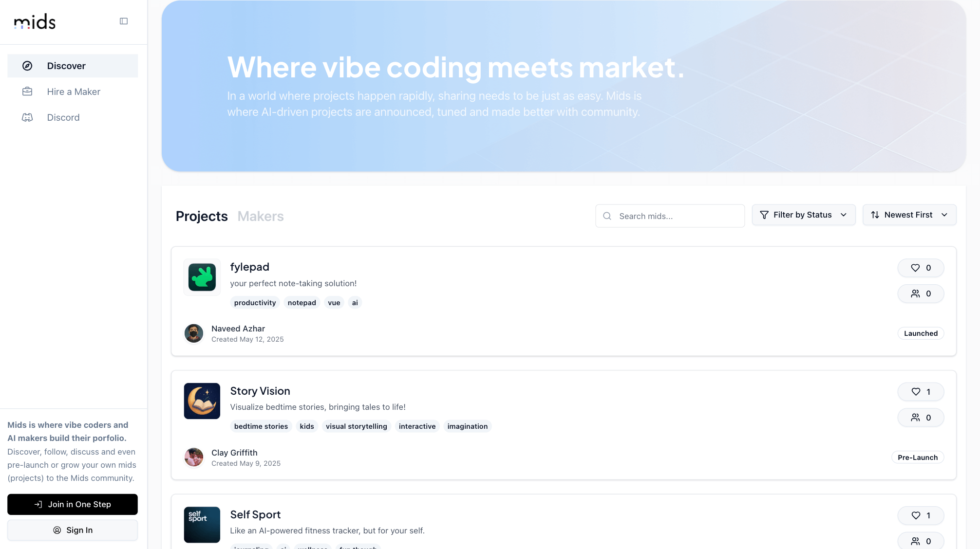Open the Self Sport project icon
Screen dimensions: 980x549
[202, 525]
